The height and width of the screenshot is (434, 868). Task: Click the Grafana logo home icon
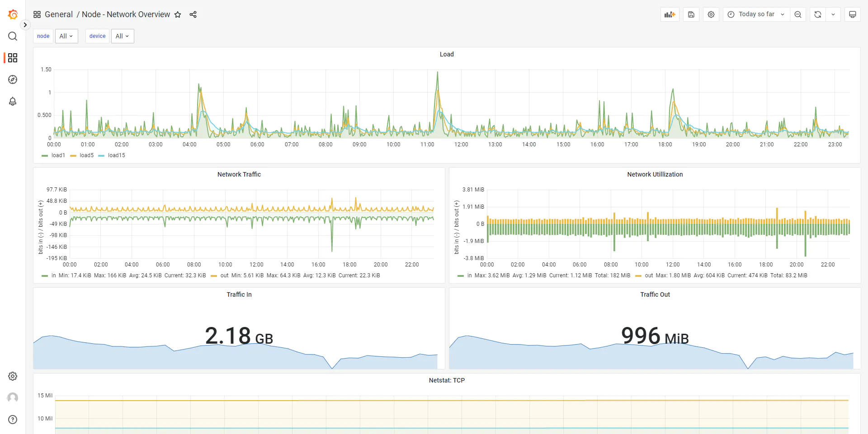pos(13,14)
